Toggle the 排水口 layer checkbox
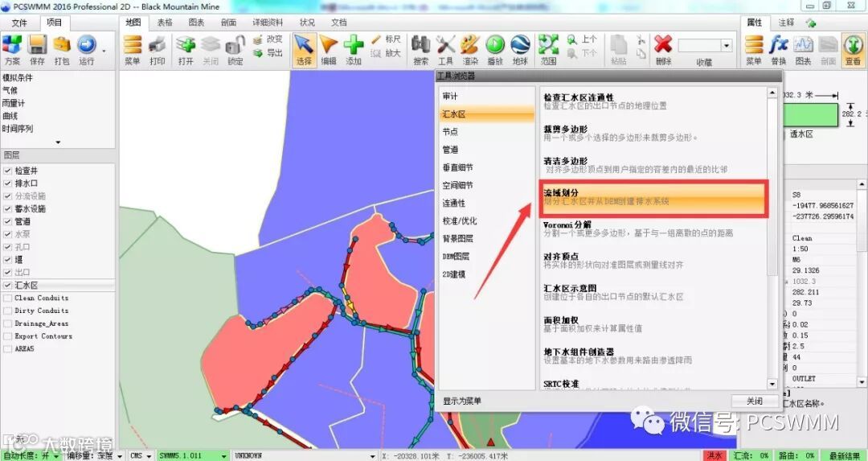Screen dimensions: 868x461 [x=8, y=183]
